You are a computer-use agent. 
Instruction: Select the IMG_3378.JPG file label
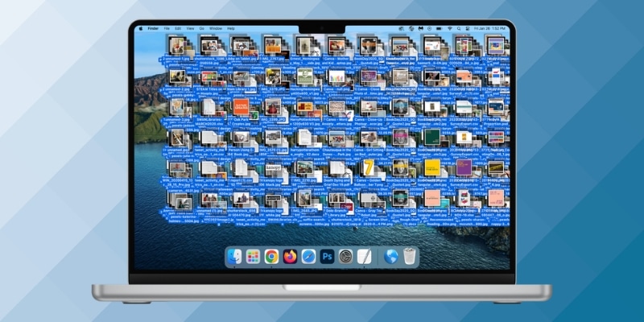273,89
